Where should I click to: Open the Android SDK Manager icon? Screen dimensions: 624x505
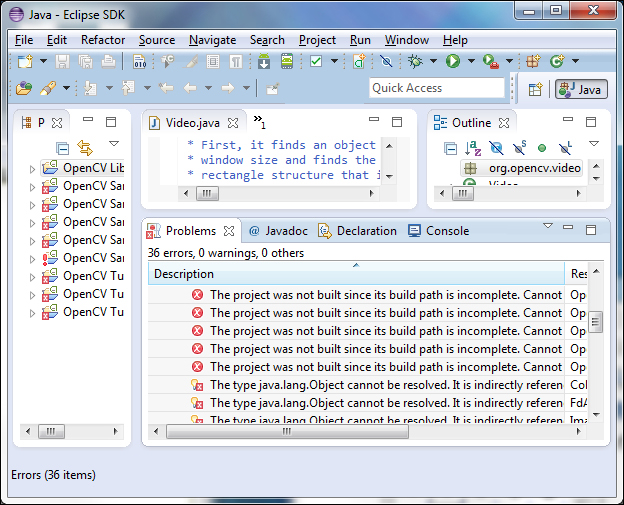[x=264, y=62]
